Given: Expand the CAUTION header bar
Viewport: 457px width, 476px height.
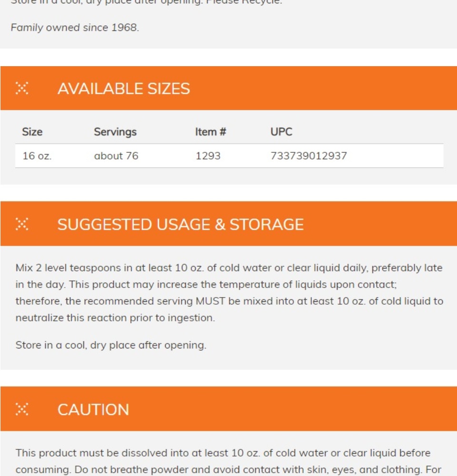Looking at the screenshot, I should pyautogui.click(x=228, y=409).
